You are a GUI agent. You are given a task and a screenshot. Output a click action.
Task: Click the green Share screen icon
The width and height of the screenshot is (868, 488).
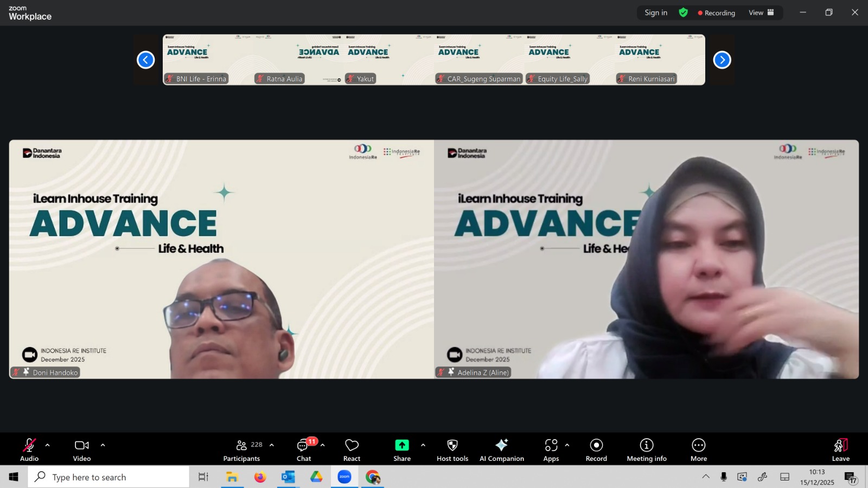[x=401, y=445]
